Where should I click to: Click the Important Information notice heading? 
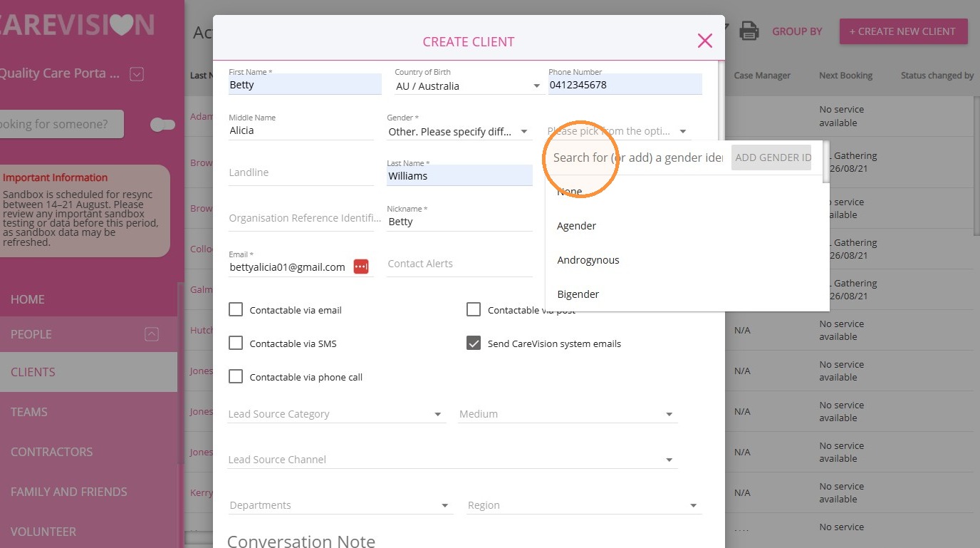(x=56, y=177)
